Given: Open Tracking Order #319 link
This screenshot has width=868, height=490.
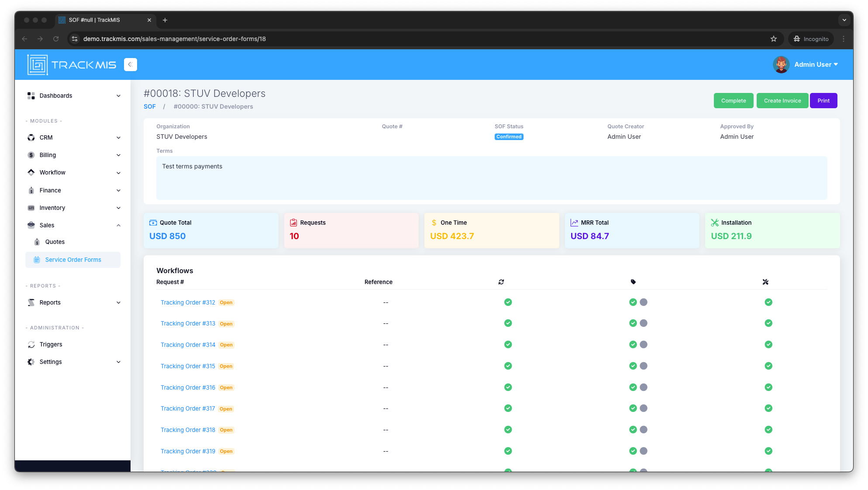Looking at the screenshot, I should [x=188, y=451].
